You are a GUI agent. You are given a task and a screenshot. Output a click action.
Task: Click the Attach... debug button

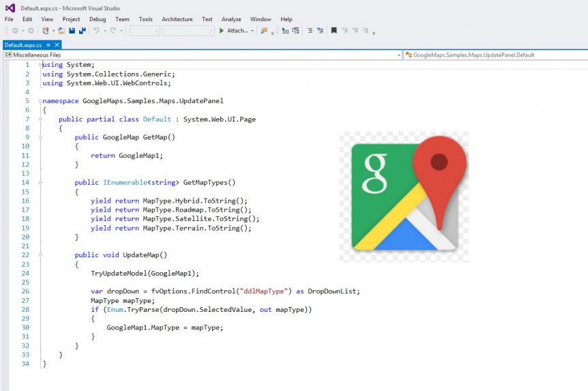(233, 31)
